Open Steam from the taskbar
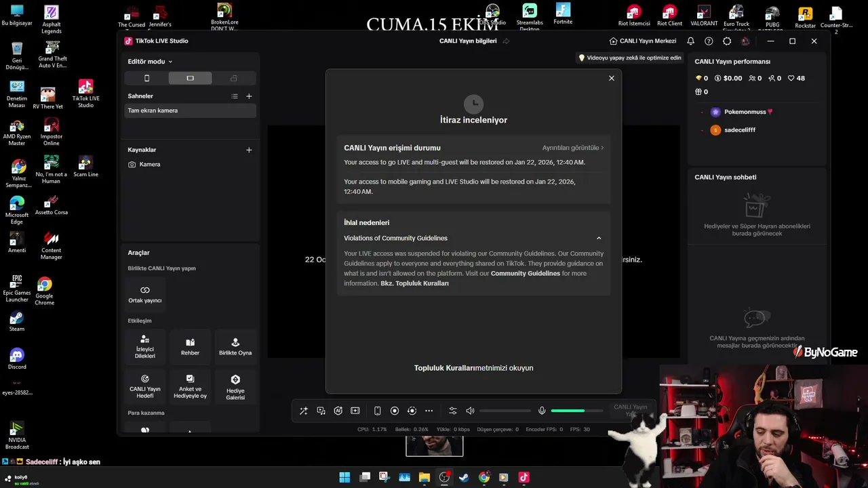Image resolution: width=868 pixels, height=488 pixels. [464, 477]
